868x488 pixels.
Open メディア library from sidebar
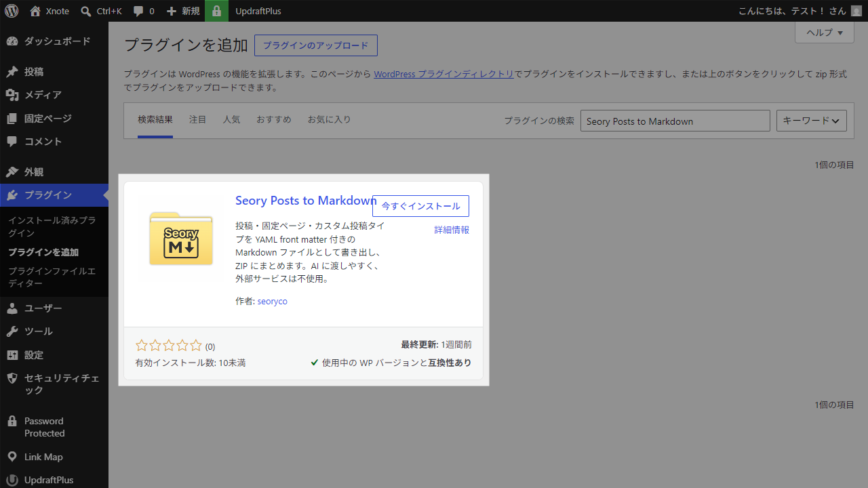pos(54,95)
